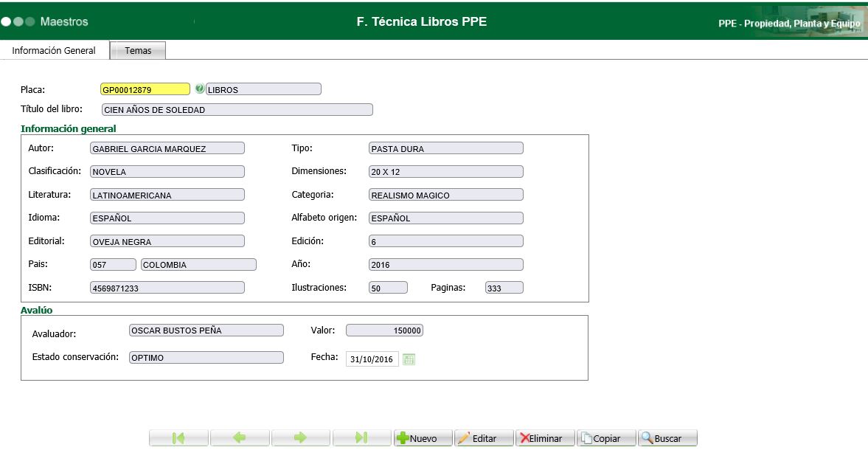Image resolution: width=868 pixels, height=467 pixels.
Task: Go to the first record navigation arrow
Action: (x=178, y=438)
